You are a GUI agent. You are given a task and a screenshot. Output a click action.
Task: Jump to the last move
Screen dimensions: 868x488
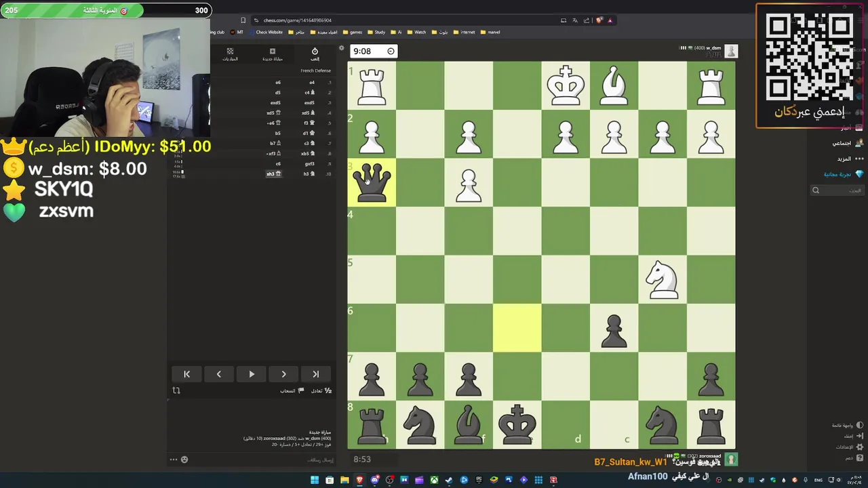(315, 374)
